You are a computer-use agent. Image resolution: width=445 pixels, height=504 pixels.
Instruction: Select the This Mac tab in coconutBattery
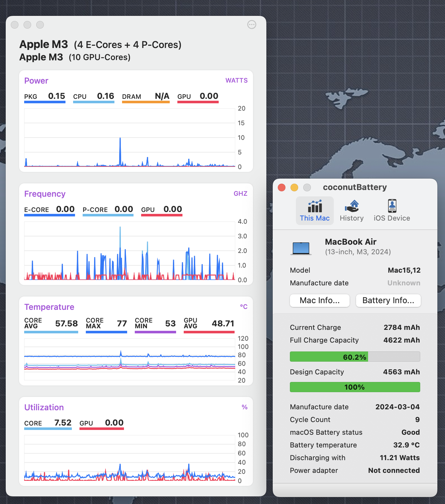pyautogui.click(x=315, y=211)
